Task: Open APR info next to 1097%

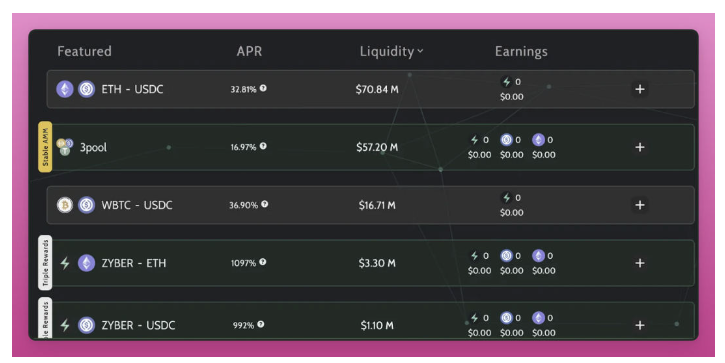Action: [262, 262]
